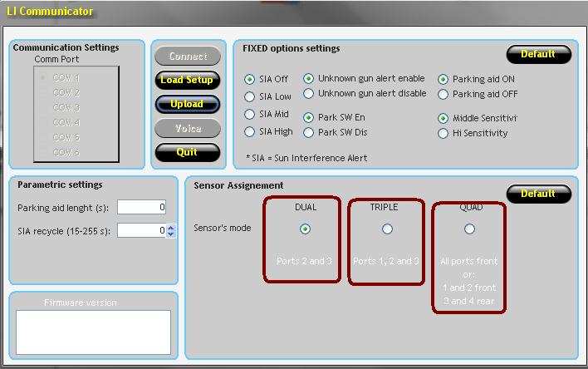This screenshot has width=588, height=369.
Task: Reset Sensor Assignment with Default button
Action: pyautogui.click(x=538, y=194)
